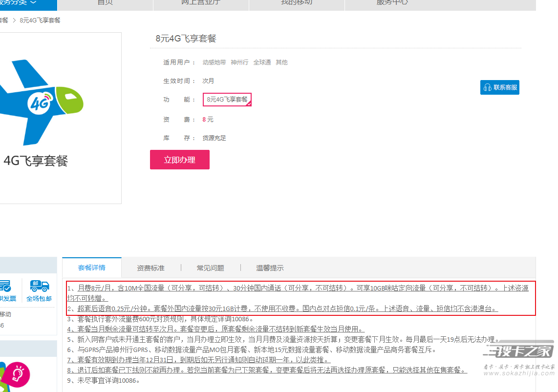The height and width of the screenshot is (392, 558).
Task: Open the 常见问题 tab
Action: [x=211, y=268]
